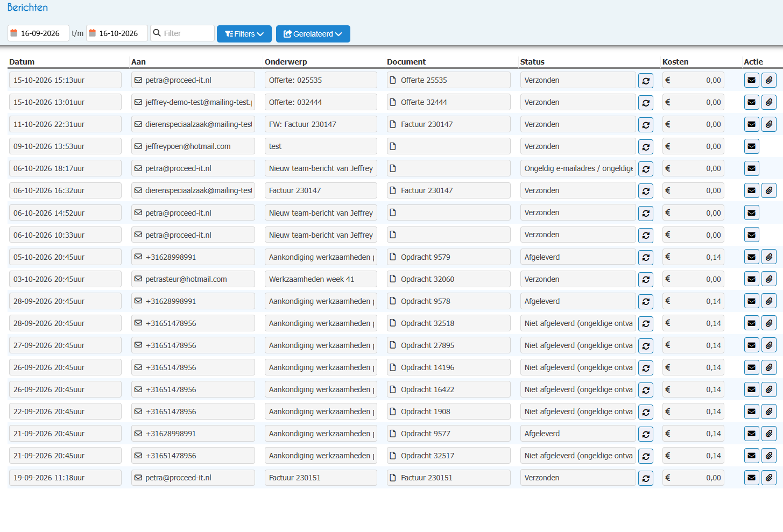Viewport: 783px width, 532px height.
Task: Refresh status of FW: Factuur 230147 row
Action: [646, 125]
